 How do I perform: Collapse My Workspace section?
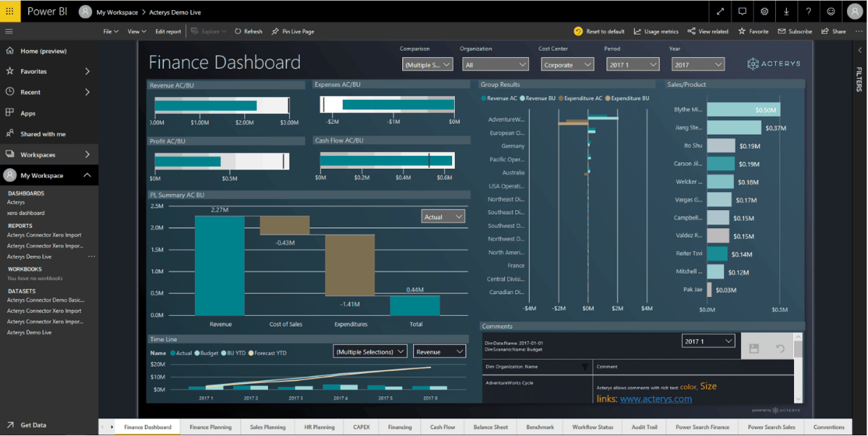point(88,175)
